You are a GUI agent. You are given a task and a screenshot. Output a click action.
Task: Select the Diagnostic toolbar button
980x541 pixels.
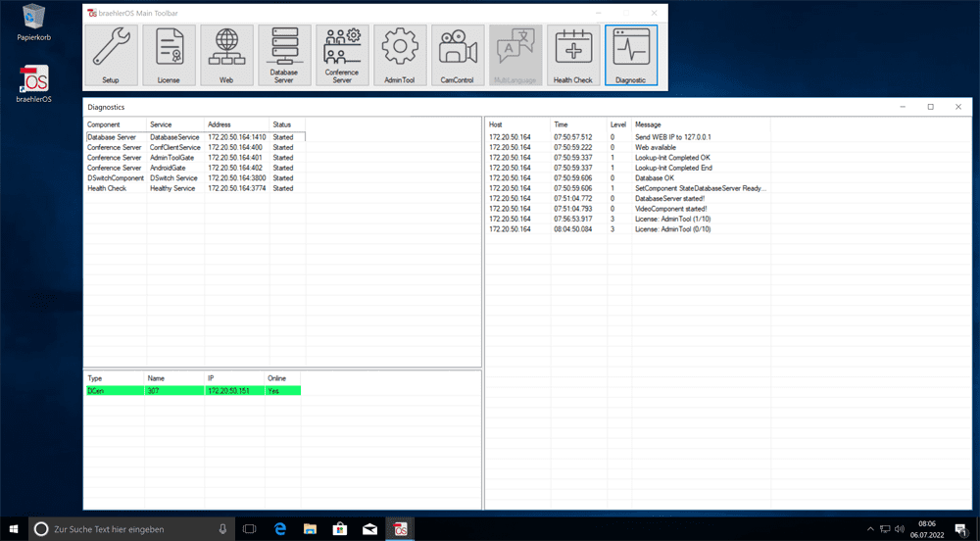(631, 55)
